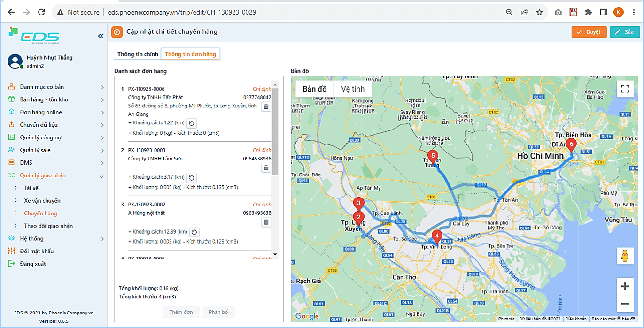Refresh distance for order PX-130923-0003
This screenshot has width=644, height=328.
click(x=192, y=178)
